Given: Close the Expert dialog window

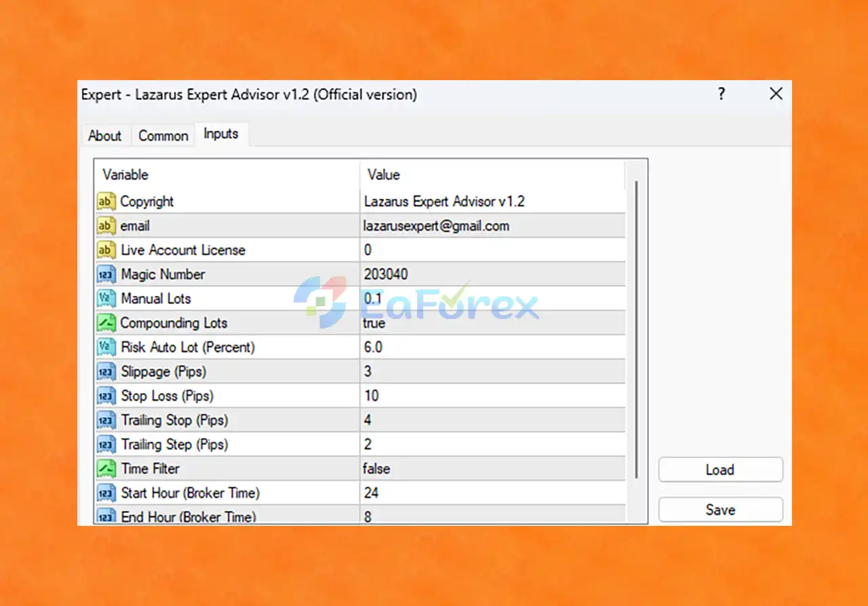Looking at the screenshot, I should (776, 94).
